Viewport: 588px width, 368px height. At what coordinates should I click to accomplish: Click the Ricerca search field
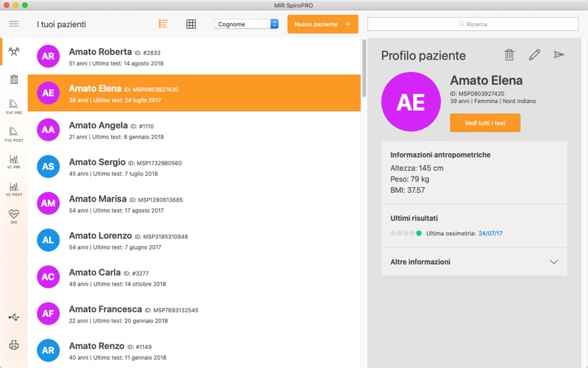tap(473, 24)
